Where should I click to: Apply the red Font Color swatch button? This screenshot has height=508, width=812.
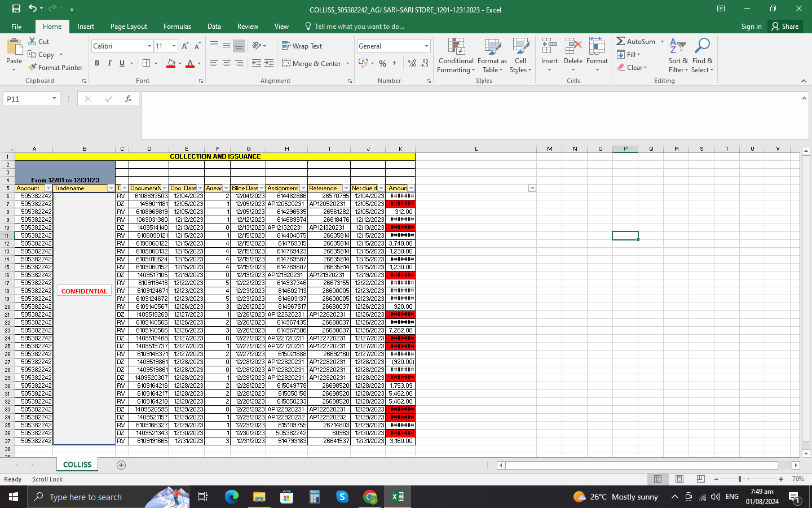pyautogui.click(x=190, y=63)
